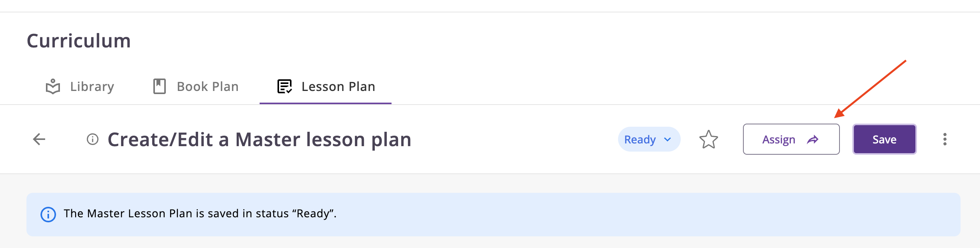Switch to the Library tab

coord(92,86)
